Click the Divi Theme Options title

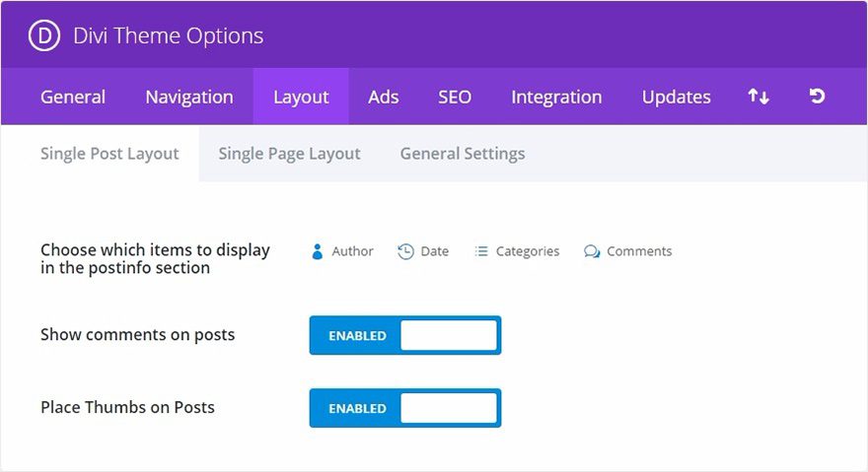coord(169,35)
